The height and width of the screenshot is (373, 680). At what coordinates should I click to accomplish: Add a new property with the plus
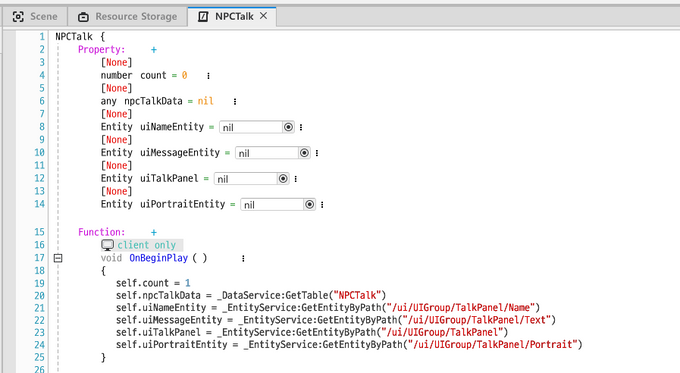click(x=154, y=50)
